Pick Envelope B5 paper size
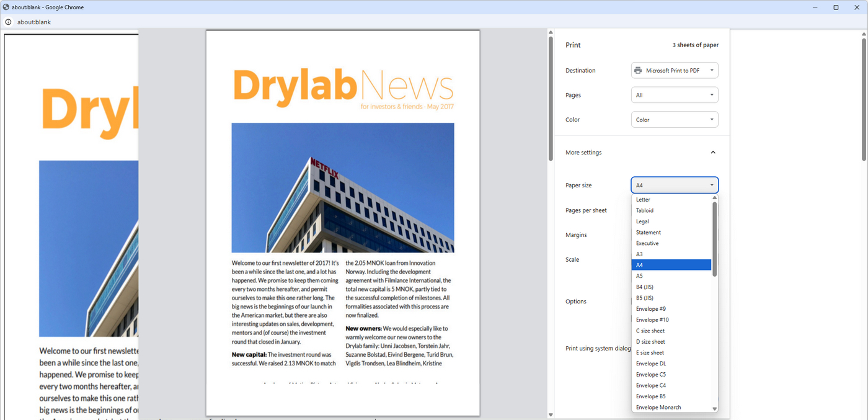Image resolution: width=868 pixels, height=420 pixels. coord(671,396)
